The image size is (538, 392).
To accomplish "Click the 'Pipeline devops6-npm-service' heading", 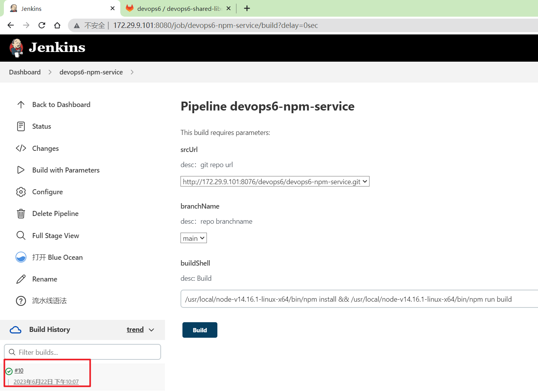I will 267,106.
